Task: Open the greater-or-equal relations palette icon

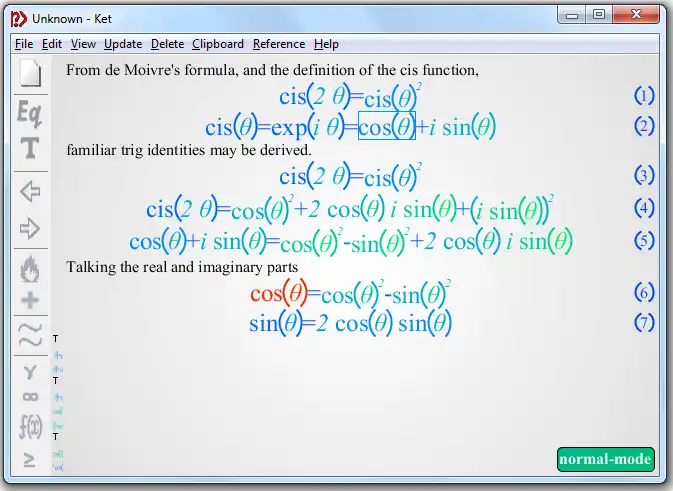Action: pos(30,460)
